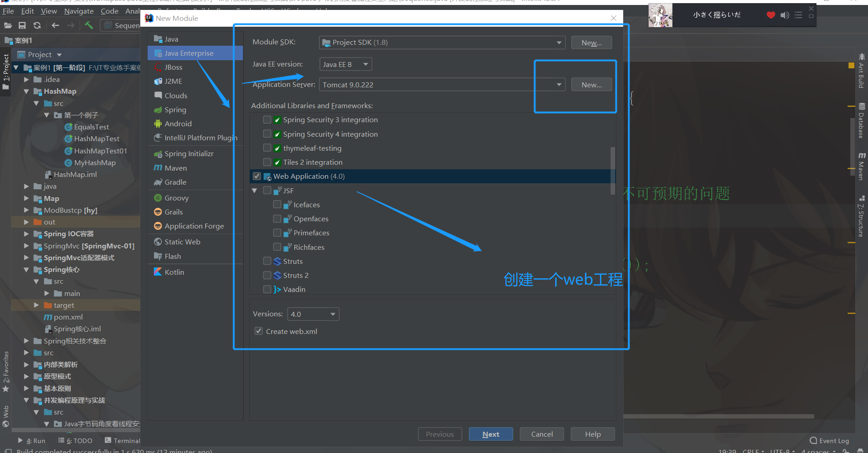Open Versions 4.0 dropdown

(x=313, y=314)
